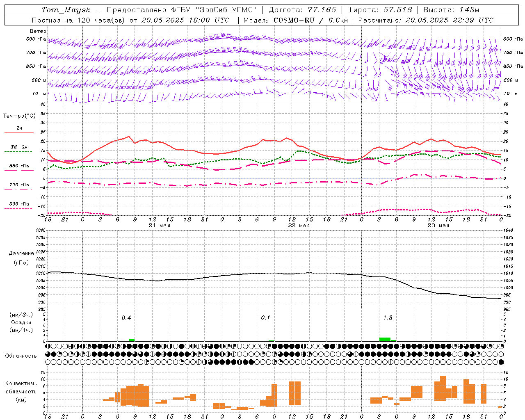Image resolution: width=525 pixels, height=420 pixels.
Task: Click the Высота: 143м value
Action: 451,10
